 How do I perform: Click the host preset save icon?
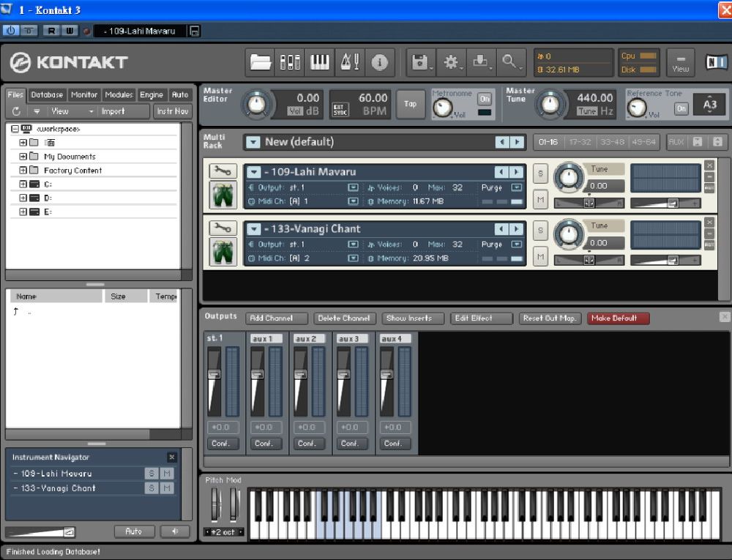click(195, 31)
